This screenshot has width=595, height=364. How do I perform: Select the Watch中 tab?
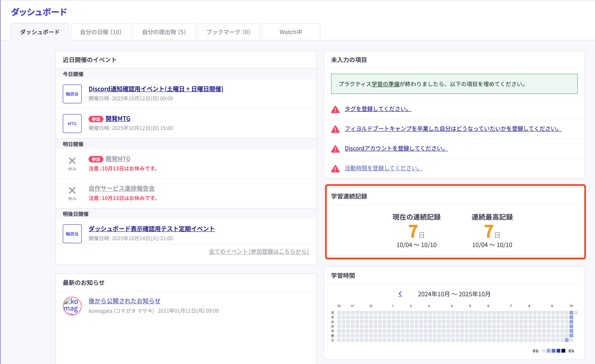coord(290,32)
